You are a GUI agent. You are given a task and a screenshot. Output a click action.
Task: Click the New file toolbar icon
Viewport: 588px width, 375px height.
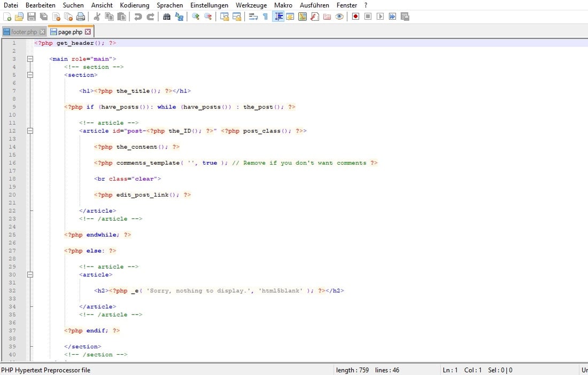[7, 17]
